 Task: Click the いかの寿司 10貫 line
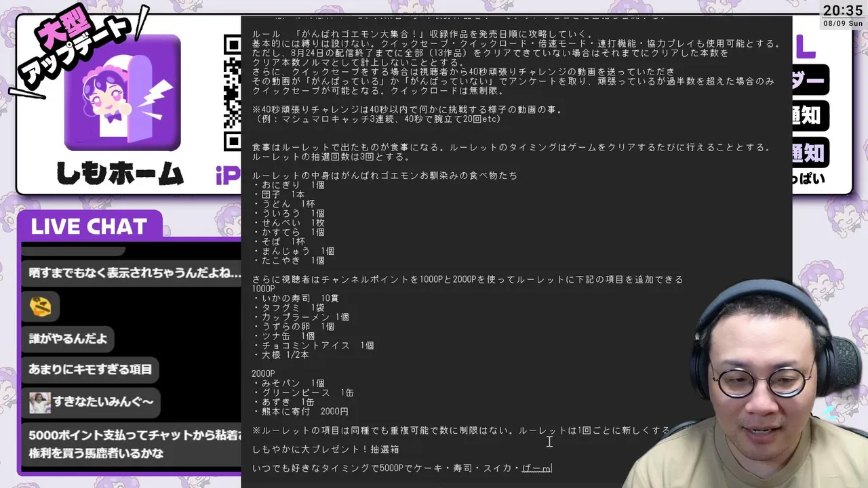[296, 299]
